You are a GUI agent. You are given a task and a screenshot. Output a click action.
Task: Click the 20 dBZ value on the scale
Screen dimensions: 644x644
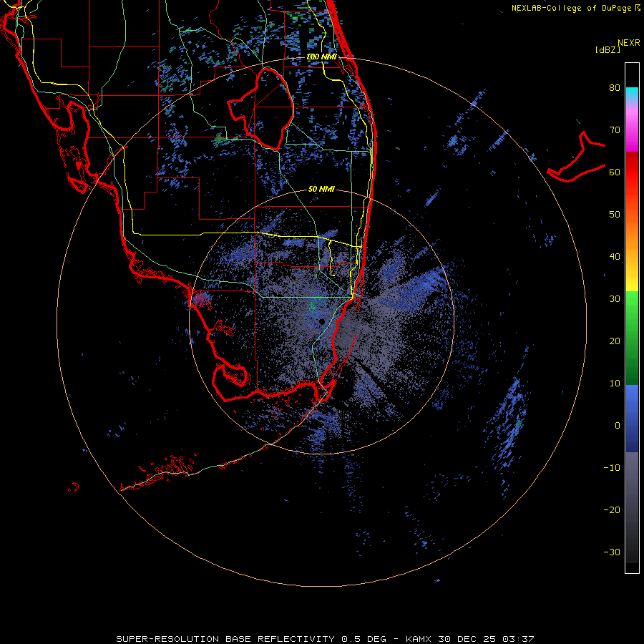coord(615,341)
